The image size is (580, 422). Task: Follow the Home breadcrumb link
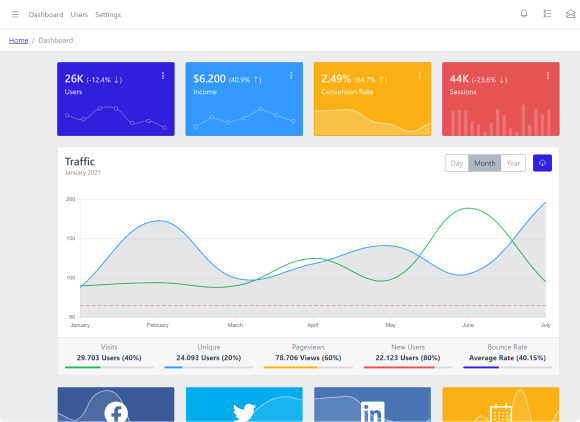coord(18,40)
